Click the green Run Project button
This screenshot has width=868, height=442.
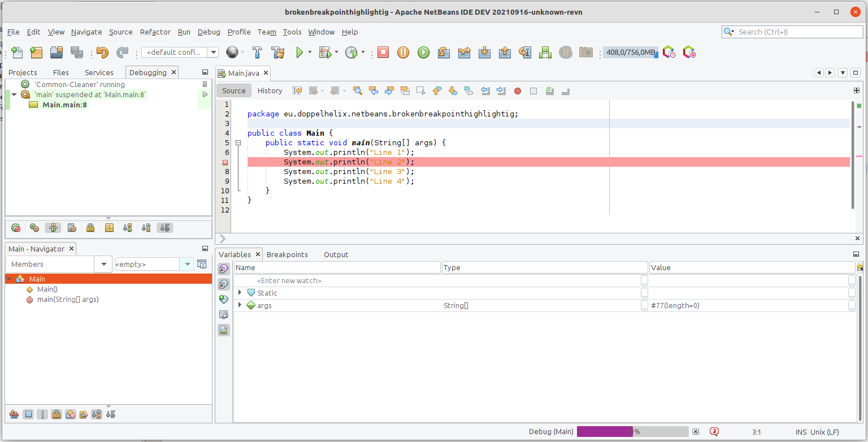pos(300,53)
